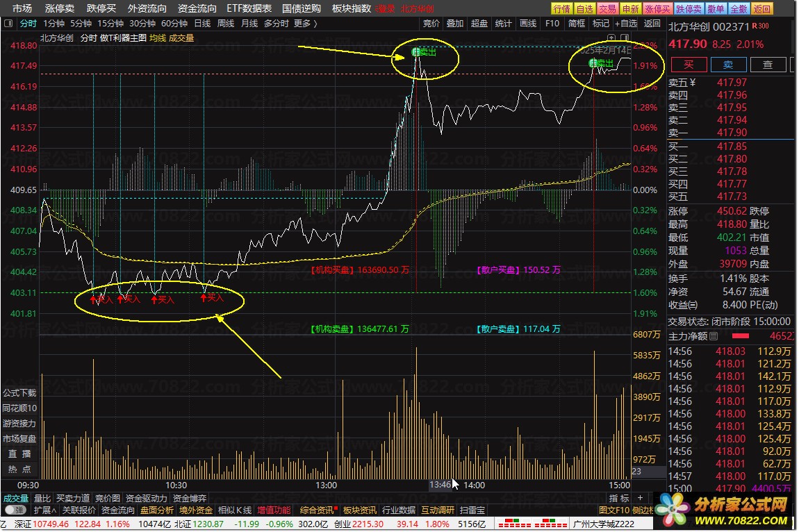Click the red 登录 login link
This screenshot has height=532, width=799.
[x=386, y=9]
